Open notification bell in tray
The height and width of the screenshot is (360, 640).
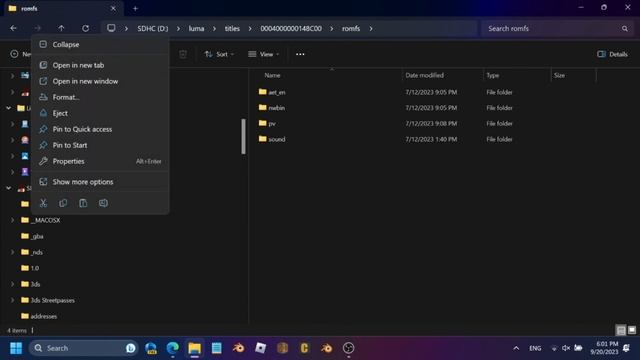627,348
